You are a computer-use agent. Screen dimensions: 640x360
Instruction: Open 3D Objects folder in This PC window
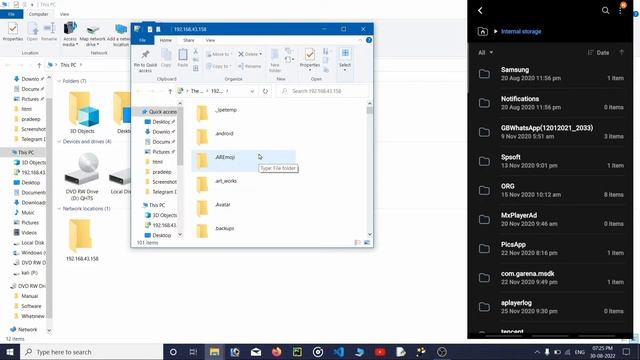coord(82,112)
